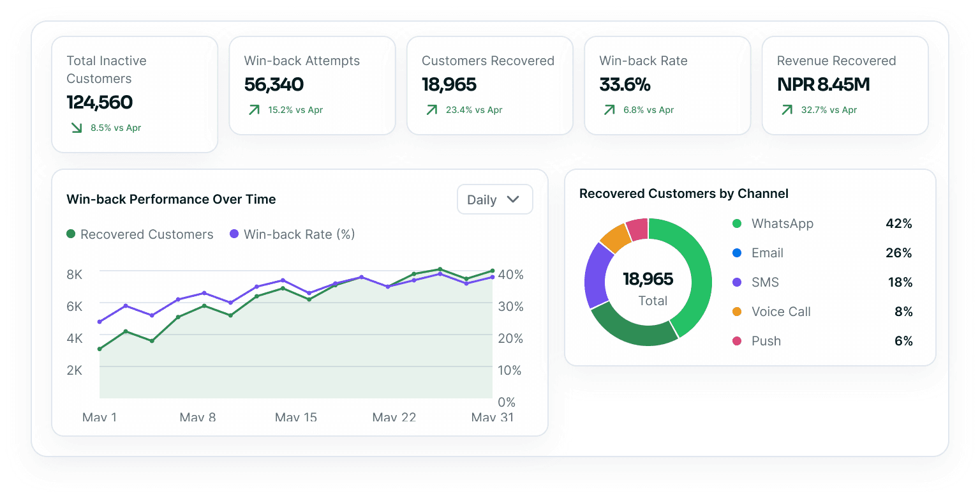Click the Recovered Customers by Channel heading
980x498 pixels.
(x=684, y=193)
